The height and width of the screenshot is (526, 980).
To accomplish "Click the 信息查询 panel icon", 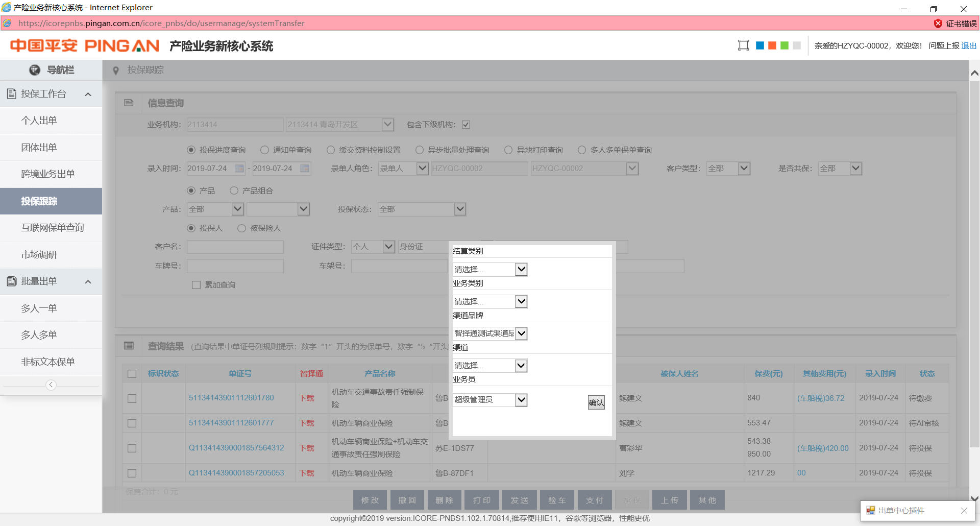I will click(129, 103).
